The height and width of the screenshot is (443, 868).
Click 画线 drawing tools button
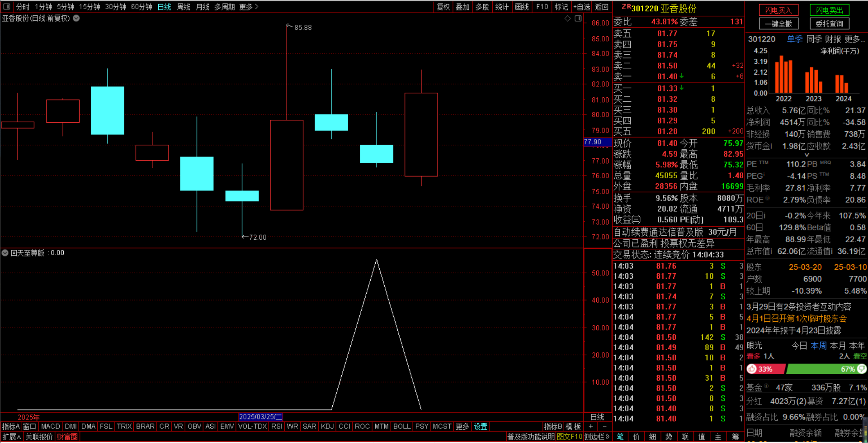coord(522,7)
